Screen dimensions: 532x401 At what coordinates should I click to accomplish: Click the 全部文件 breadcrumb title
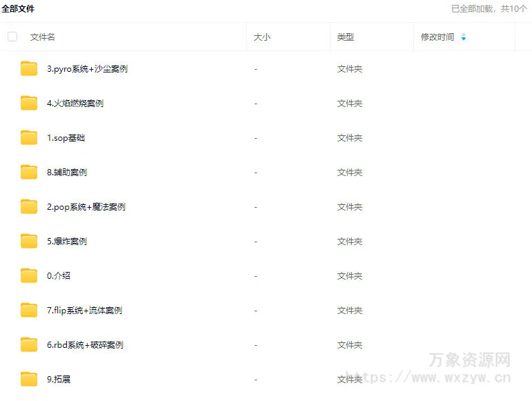tap(18, 9)
